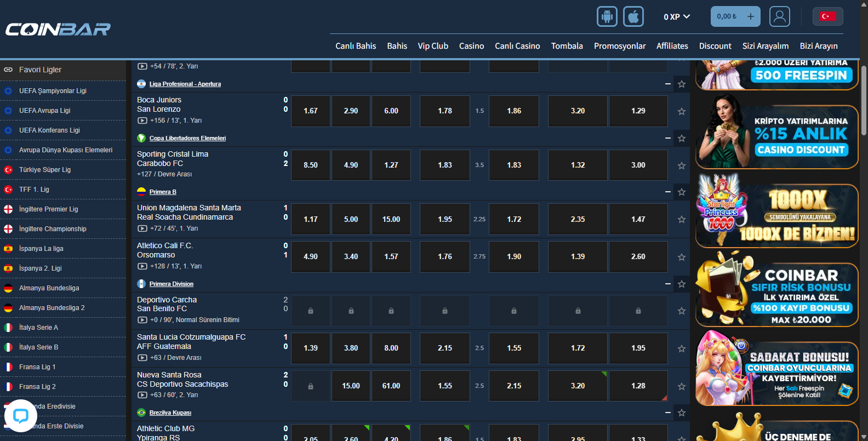Toggle favorite star for Atletico Cali match
This screenshot has width=868, height=441.
681,257
